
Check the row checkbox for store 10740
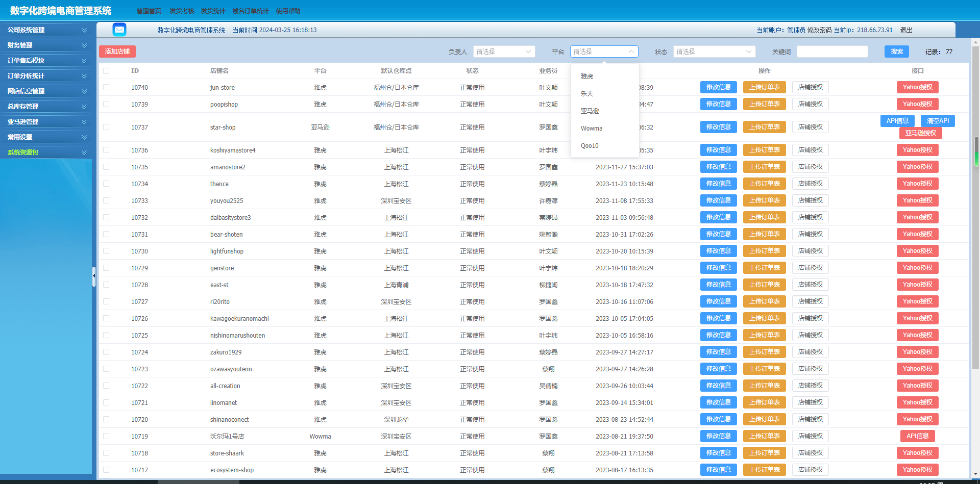[106, 88]
